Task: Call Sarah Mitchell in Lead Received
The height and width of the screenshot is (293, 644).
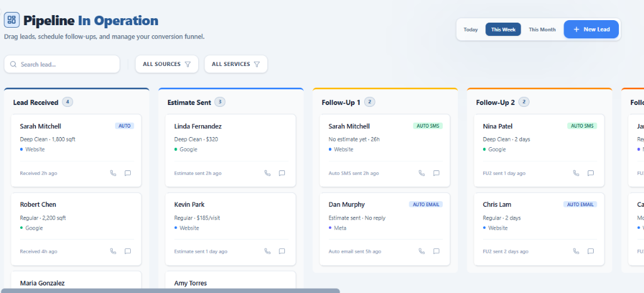Action: click(113, 173)
